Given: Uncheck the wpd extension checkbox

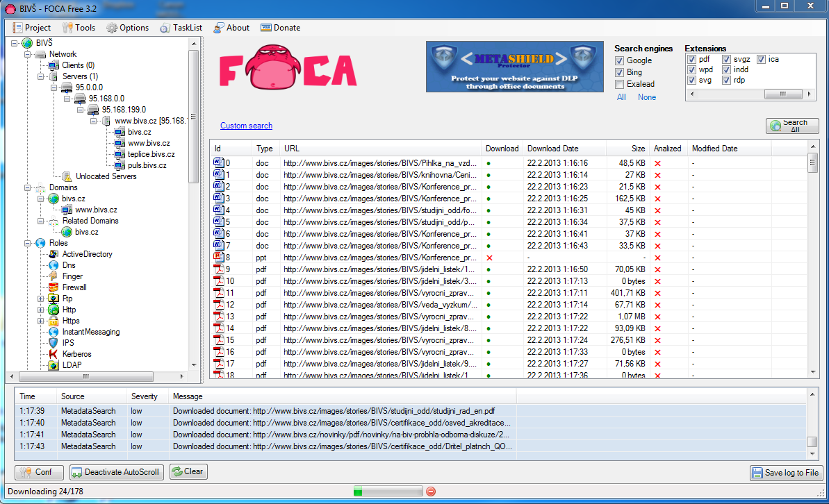Looking at the screenshot, I should [691, 69].
